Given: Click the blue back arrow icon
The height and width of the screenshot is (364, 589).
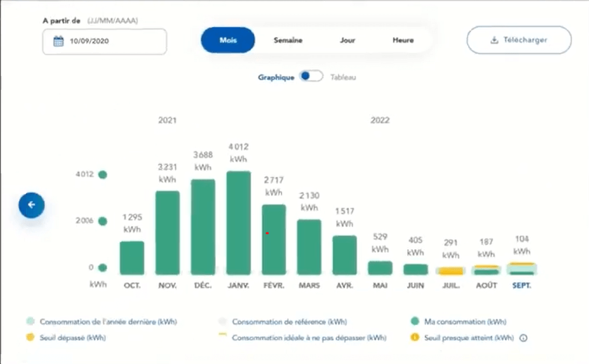Looking at the screenshot, I should pos(31,205).
